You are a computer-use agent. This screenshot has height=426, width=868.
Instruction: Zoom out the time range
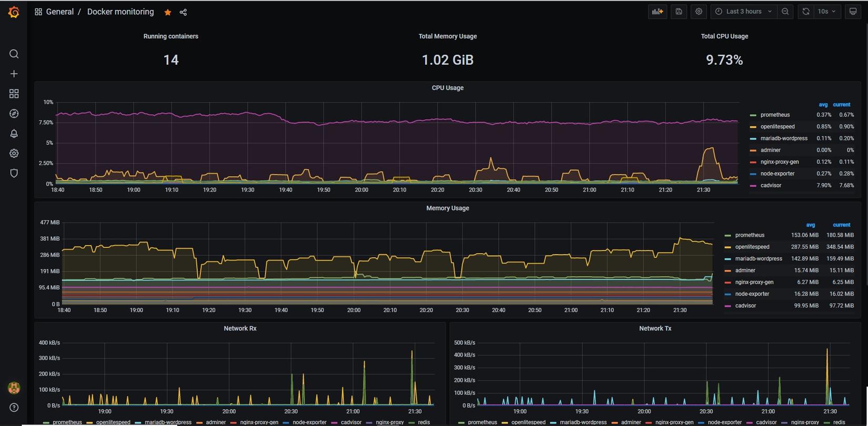coord(785,12)
